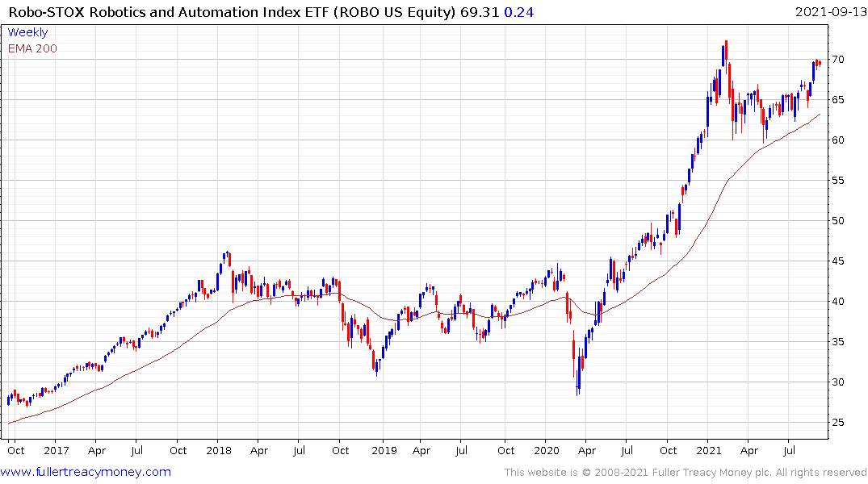This screenshot has width=868, height=484.
Task: Click the y-axis label 30
Action: 838,383
